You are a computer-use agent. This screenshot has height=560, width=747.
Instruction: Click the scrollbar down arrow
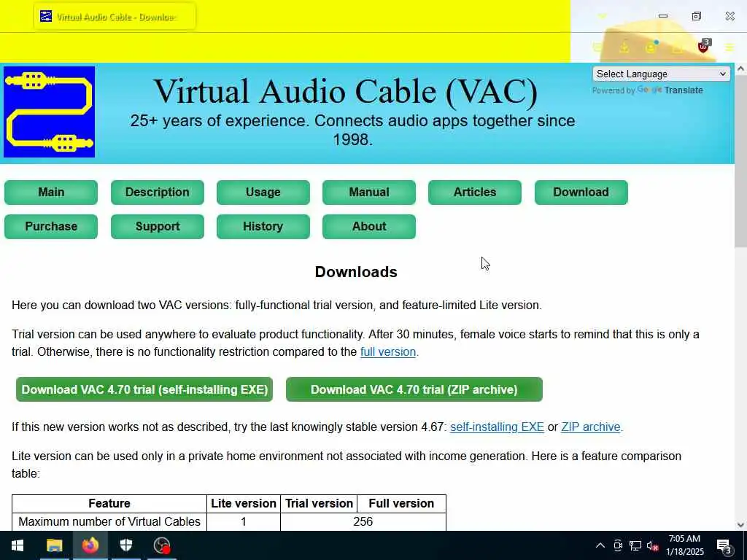click(740, 525)
